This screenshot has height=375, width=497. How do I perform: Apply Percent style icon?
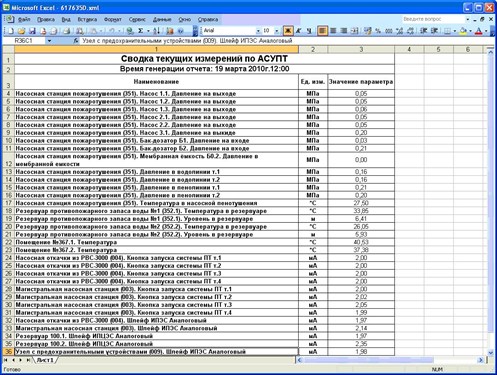378,31
